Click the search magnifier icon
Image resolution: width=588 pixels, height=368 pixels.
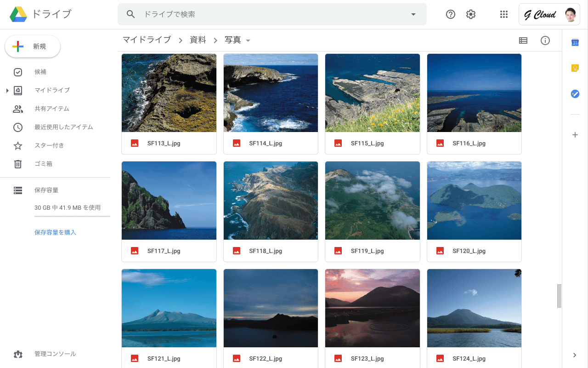pos(131,14)
